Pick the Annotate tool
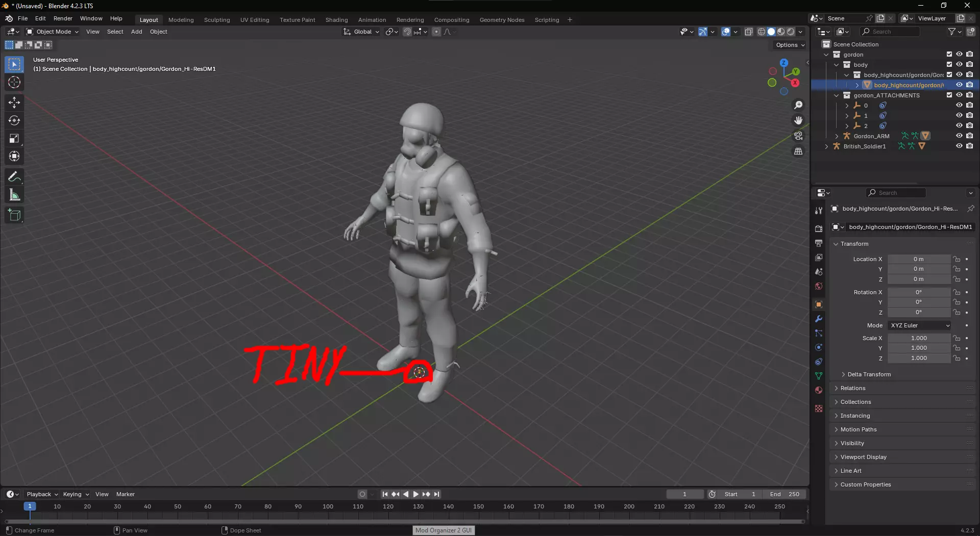Image resolution: width=980 pixels, height=536 pixels. (14, 177)
